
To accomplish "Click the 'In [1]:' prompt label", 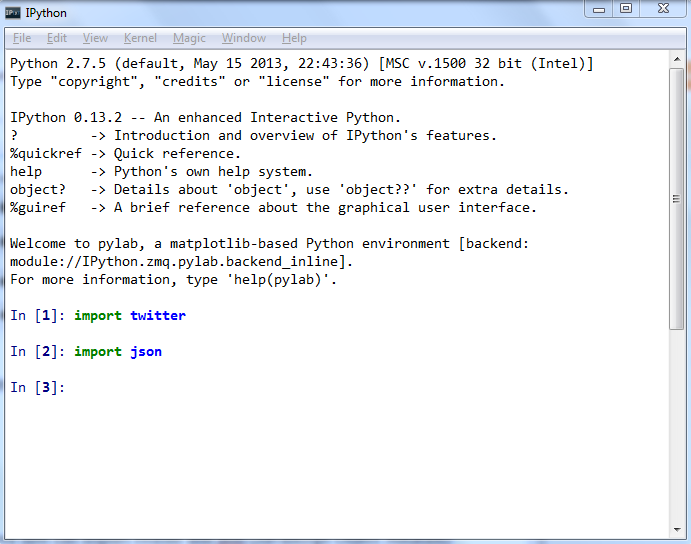I will click(37, 316).
